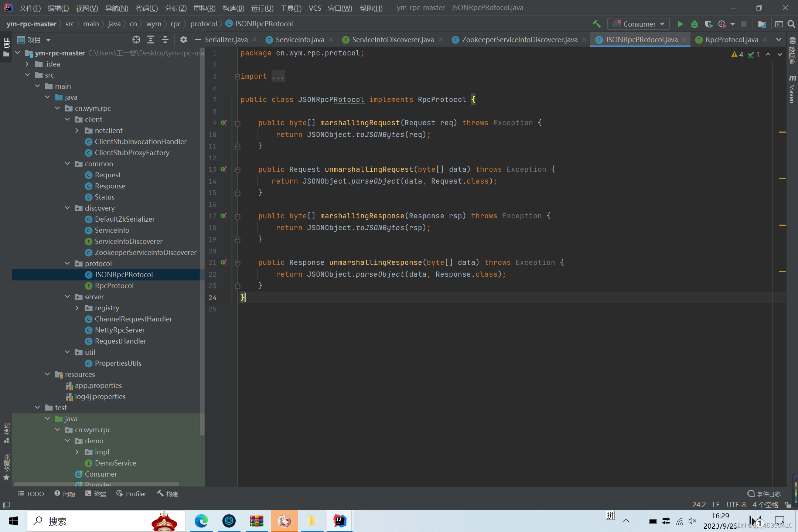
Task: Collapse the discovery package folder
Action: tap(67, 208)
